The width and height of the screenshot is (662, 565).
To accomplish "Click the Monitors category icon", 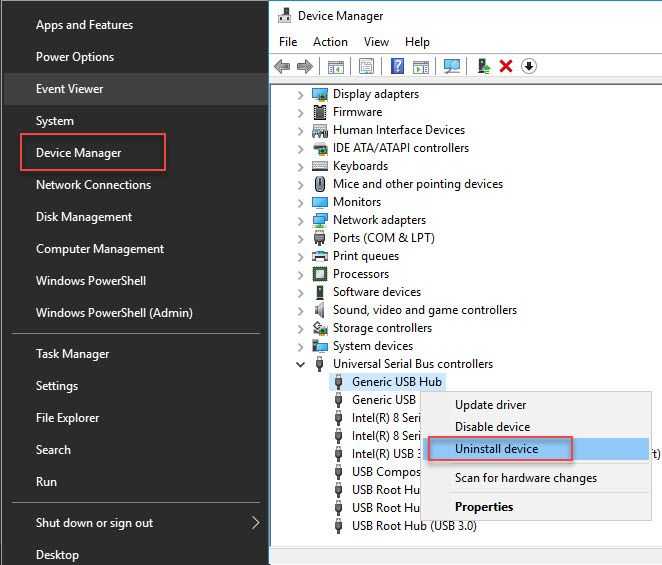I will click(320, 202).
